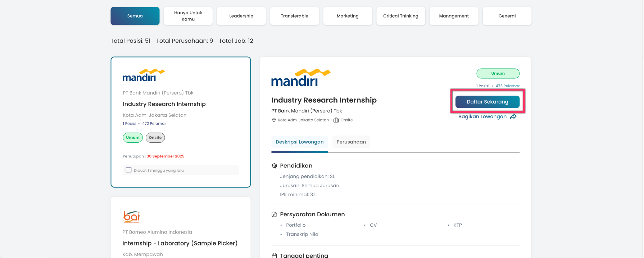Click the location pin icon near Jakarta Selatan
This screenshot has width=644, height=258.
274,120
